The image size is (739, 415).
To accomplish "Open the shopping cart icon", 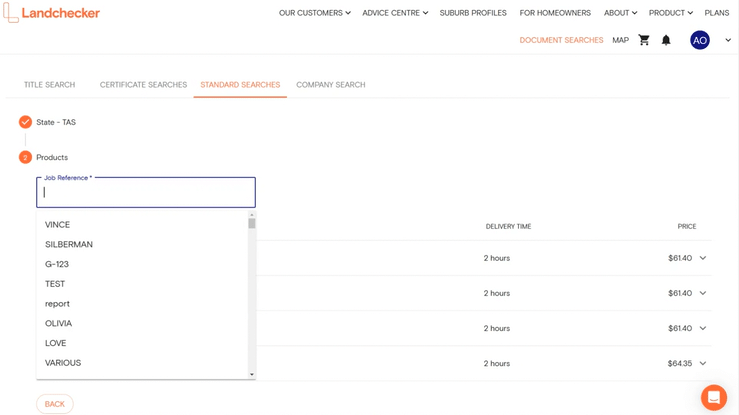I will pyautogui.click(x=644, y=40).
